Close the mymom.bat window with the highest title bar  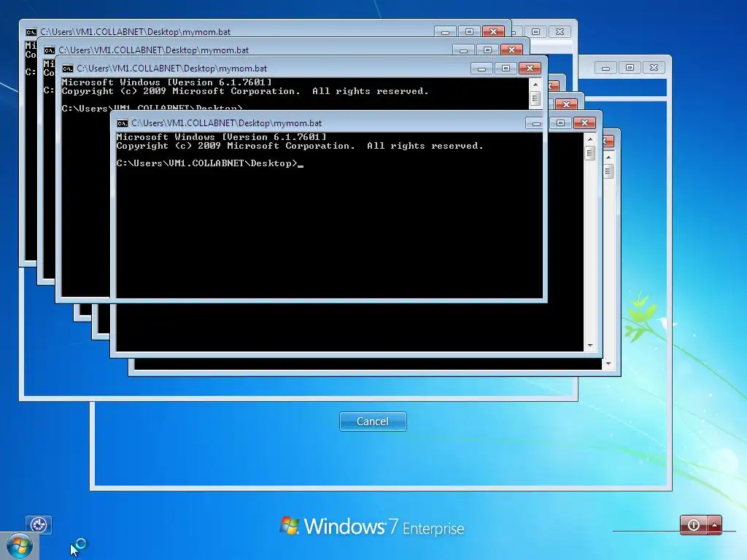coord(494,32)
